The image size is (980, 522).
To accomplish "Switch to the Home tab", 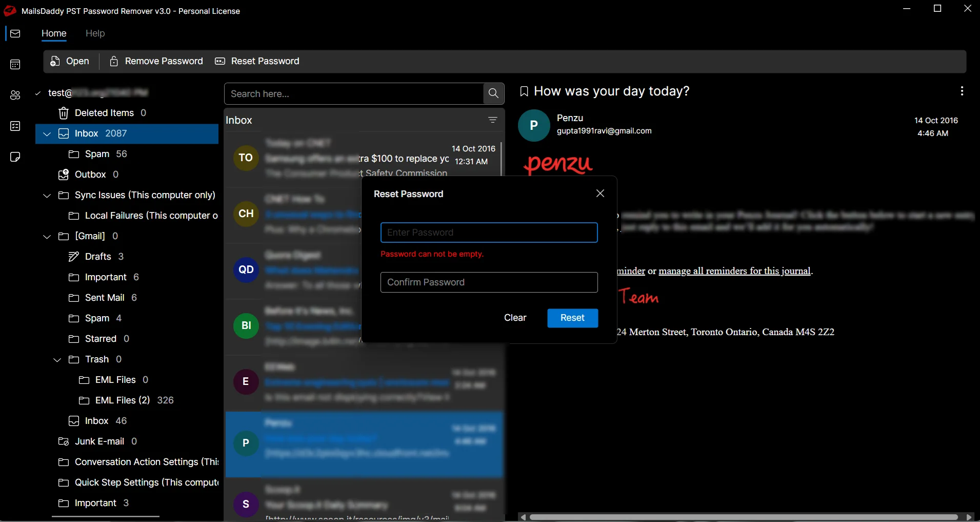I will [x=54, y=33].
